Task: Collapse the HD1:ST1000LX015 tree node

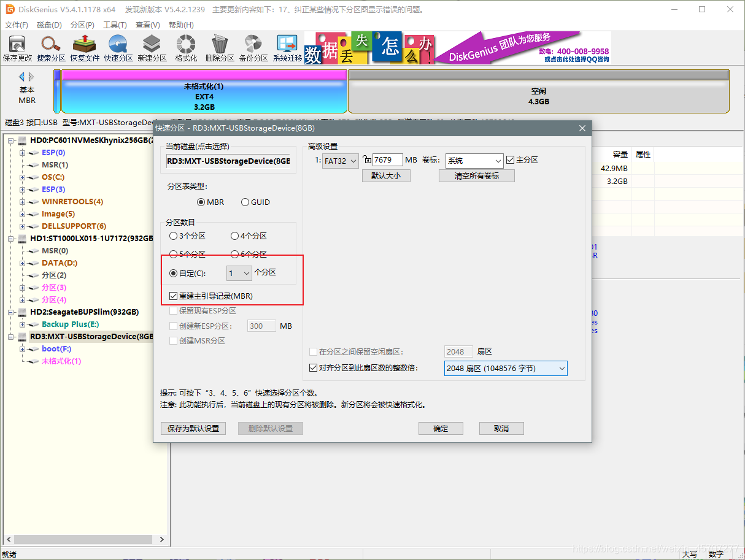Action: pos(11,239)
